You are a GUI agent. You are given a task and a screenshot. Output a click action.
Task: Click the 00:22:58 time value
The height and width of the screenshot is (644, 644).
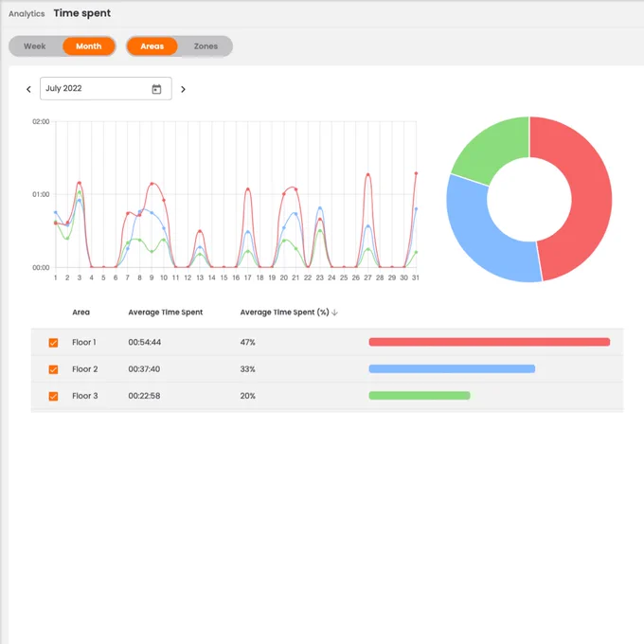coord(144,396)
